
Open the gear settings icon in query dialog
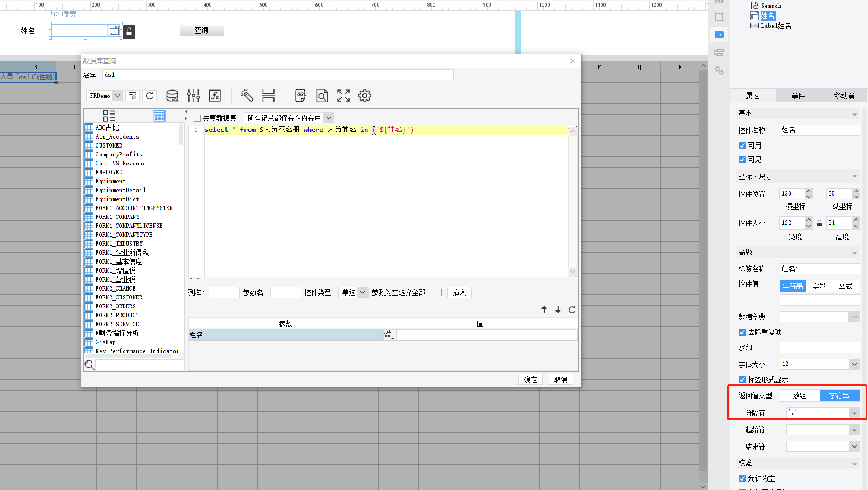(365, 96)
